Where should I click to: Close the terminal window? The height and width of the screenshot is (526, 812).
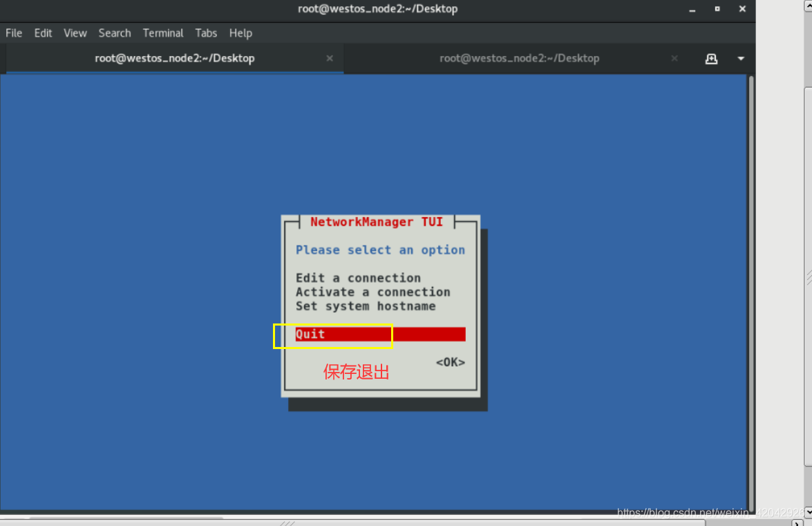coord(742,9)
